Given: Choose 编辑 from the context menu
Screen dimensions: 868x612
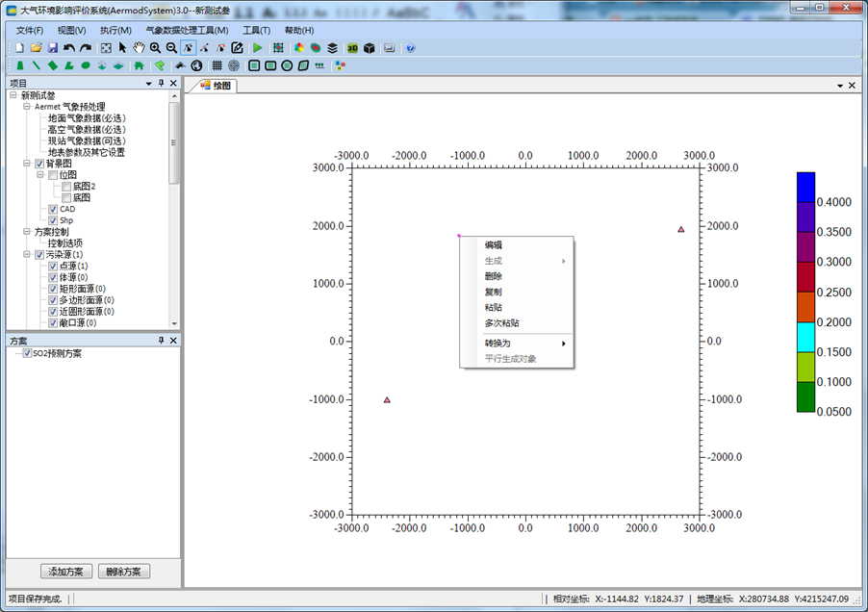Looking at the screenshot, I should (x=493, y=245).
